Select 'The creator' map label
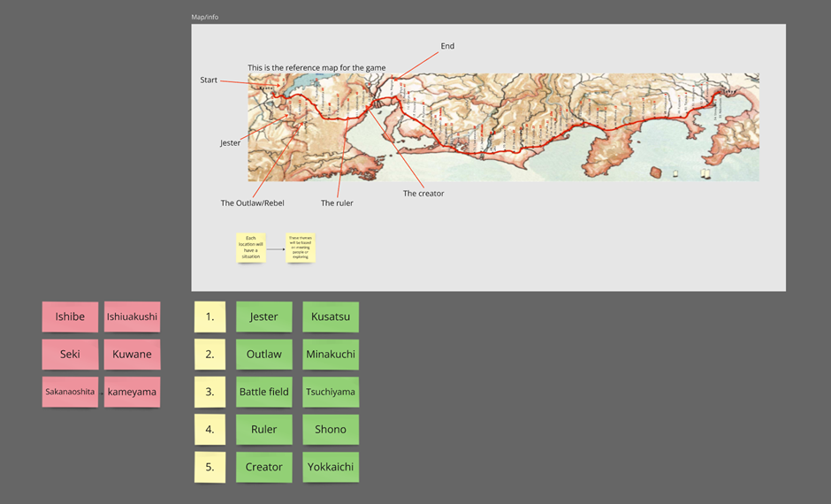 coord(423,194)
